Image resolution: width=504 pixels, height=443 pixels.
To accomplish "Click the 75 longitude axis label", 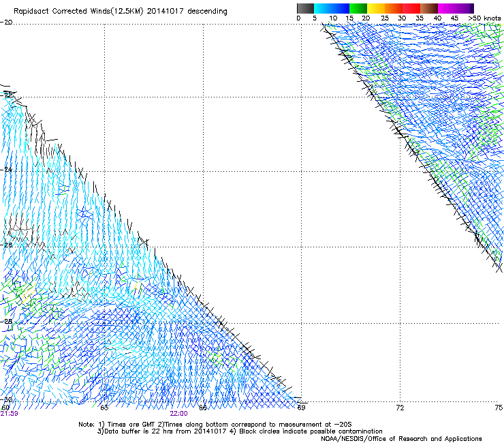I will coord(499,408).
